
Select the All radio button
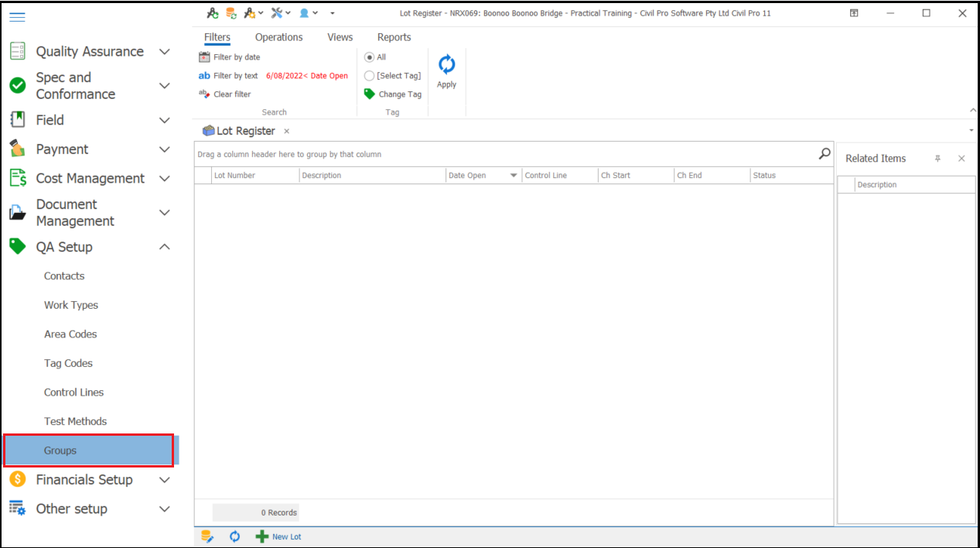[370, 57]
